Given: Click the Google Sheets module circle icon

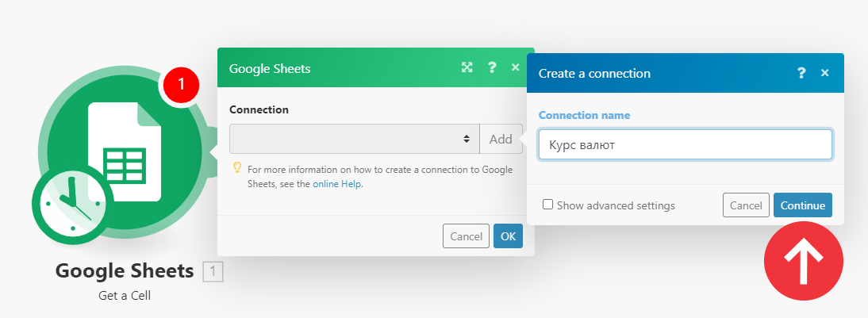Looking at the screenshot, I should tap(125, 152).
